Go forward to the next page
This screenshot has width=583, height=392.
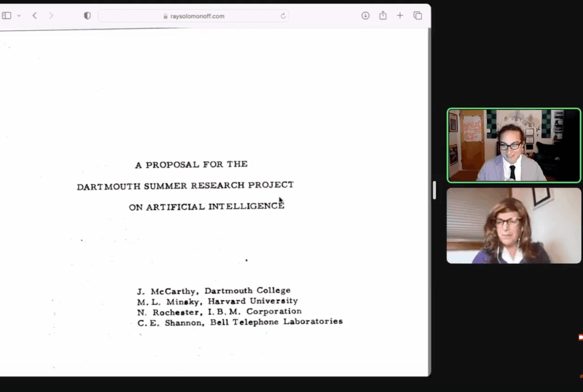point(51,16)
